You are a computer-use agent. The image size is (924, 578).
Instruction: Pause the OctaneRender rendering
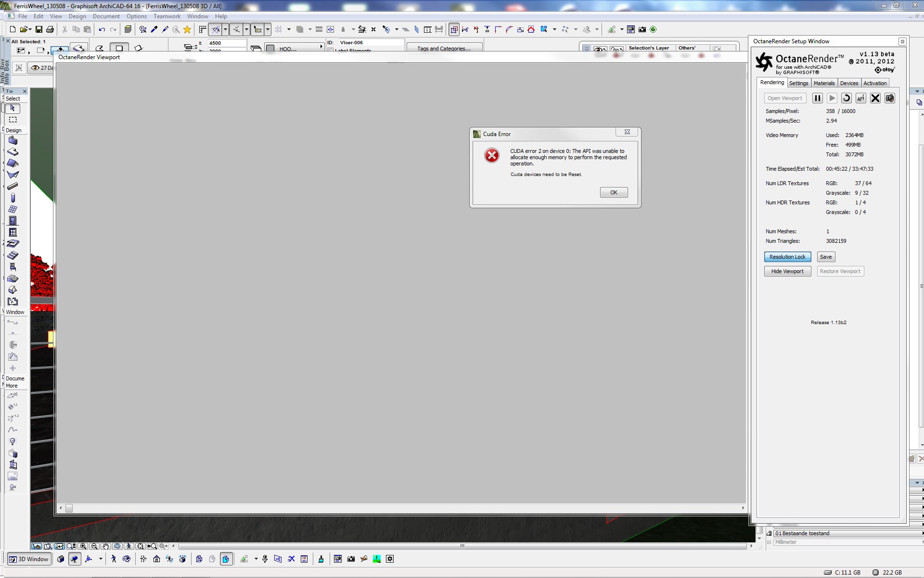(817, 98)
